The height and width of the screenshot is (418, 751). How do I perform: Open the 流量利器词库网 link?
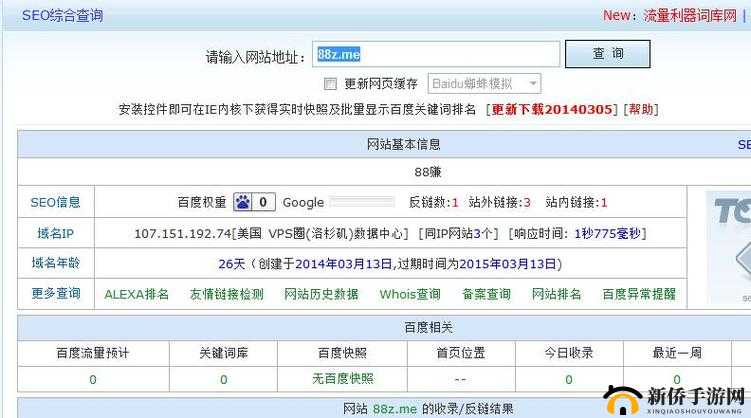coord(690,15)
